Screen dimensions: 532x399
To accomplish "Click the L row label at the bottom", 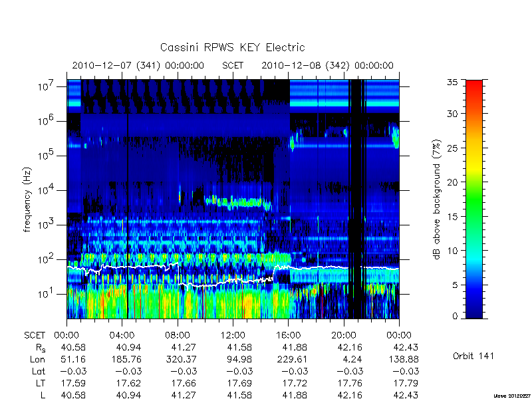I will coord(43,395).
